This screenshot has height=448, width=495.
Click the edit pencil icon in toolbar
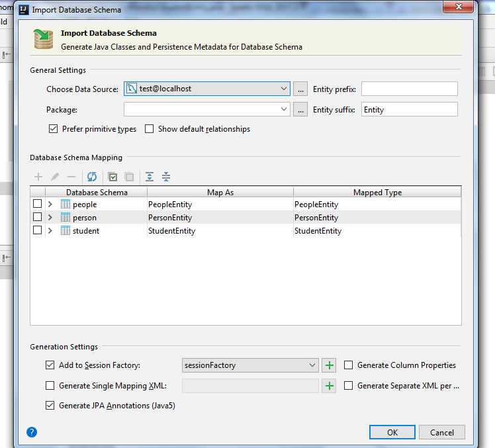tap(55, 177)
